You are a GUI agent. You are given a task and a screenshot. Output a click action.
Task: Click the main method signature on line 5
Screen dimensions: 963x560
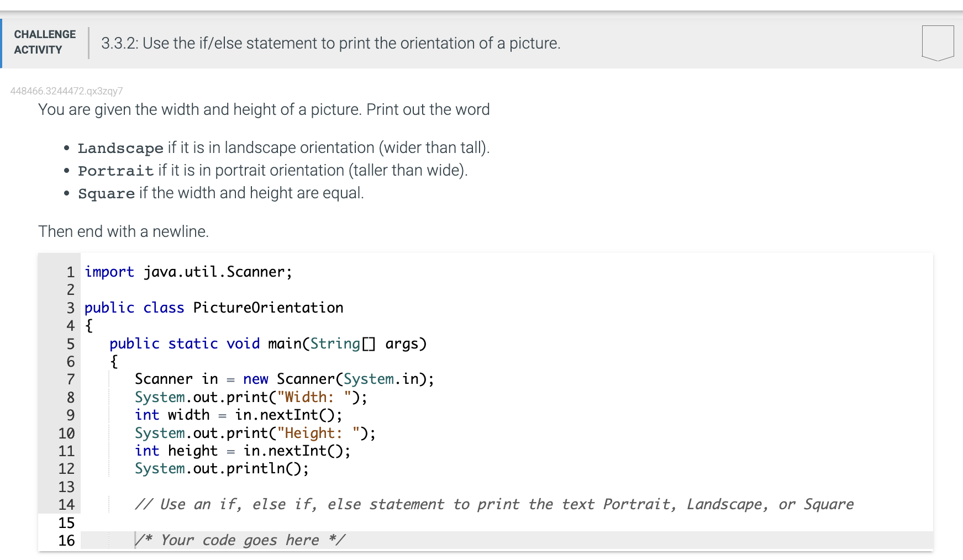tap(268, 343)
